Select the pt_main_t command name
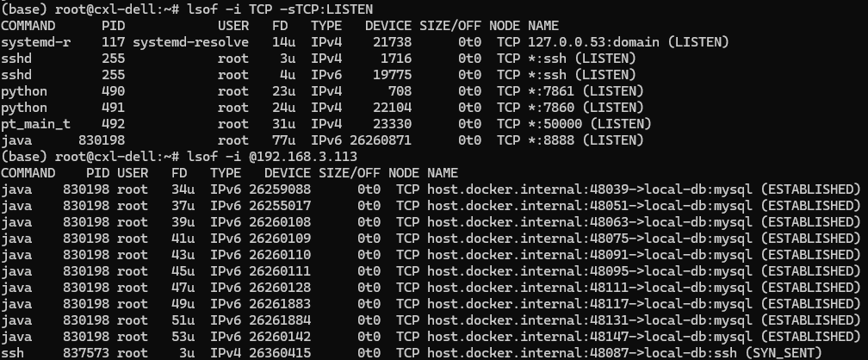868x360 pixels. 35,123
